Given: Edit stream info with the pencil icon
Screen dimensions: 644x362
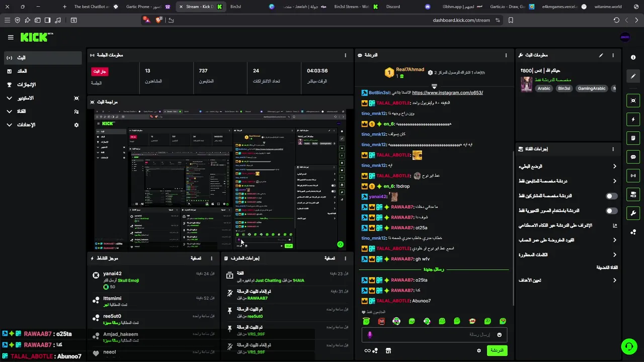Looking at the screenshot, I should (601, 55).
